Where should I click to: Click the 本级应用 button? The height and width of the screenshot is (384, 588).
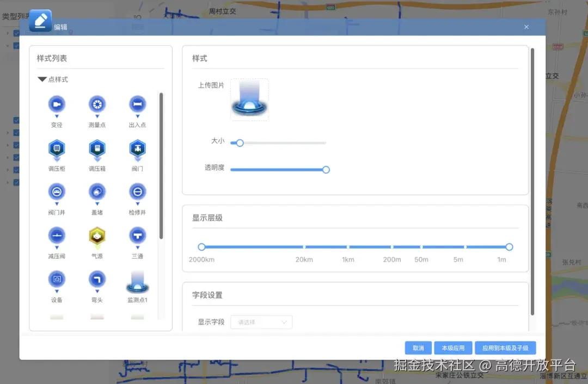453,348
